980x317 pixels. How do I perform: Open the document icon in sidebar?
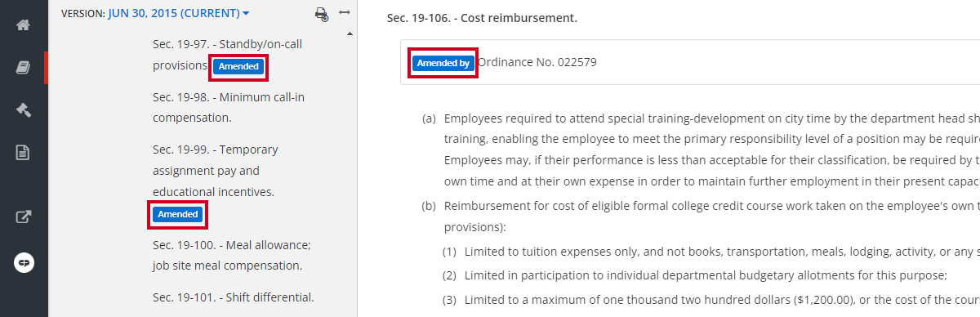pyautogui.click(x=23, y=152)
